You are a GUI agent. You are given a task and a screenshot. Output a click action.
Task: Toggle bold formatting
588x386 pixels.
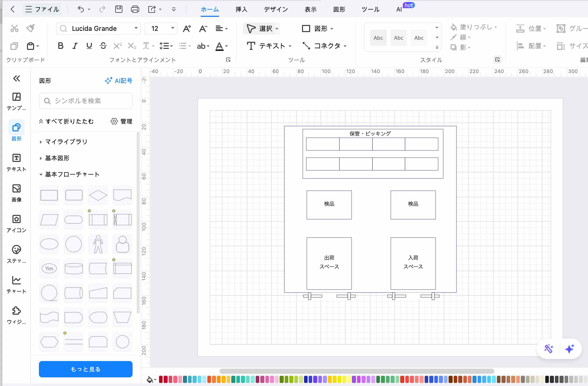point(61,46)
